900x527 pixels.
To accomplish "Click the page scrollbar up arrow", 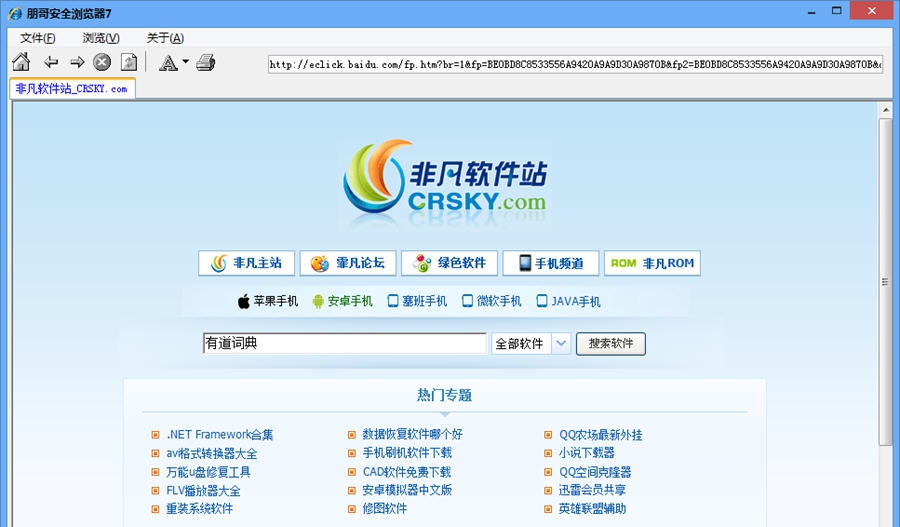I will (x=886, y=110).
